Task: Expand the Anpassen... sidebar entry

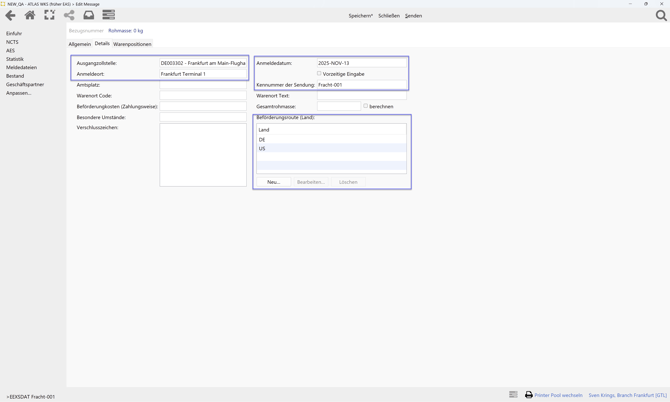Action: 18,93
